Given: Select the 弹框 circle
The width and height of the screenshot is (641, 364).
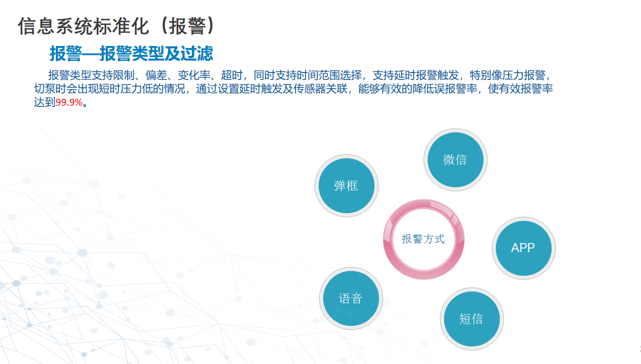Looking at the screenshot, I should pyautogui.click(x=346, y=186).
